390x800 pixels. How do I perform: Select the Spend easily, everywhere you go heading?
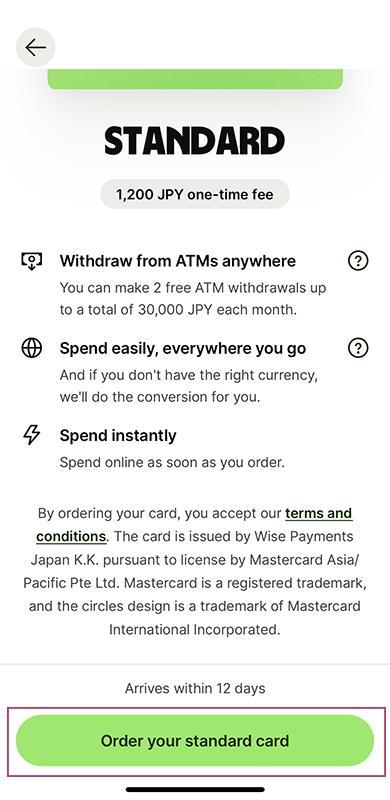[183, 348]
